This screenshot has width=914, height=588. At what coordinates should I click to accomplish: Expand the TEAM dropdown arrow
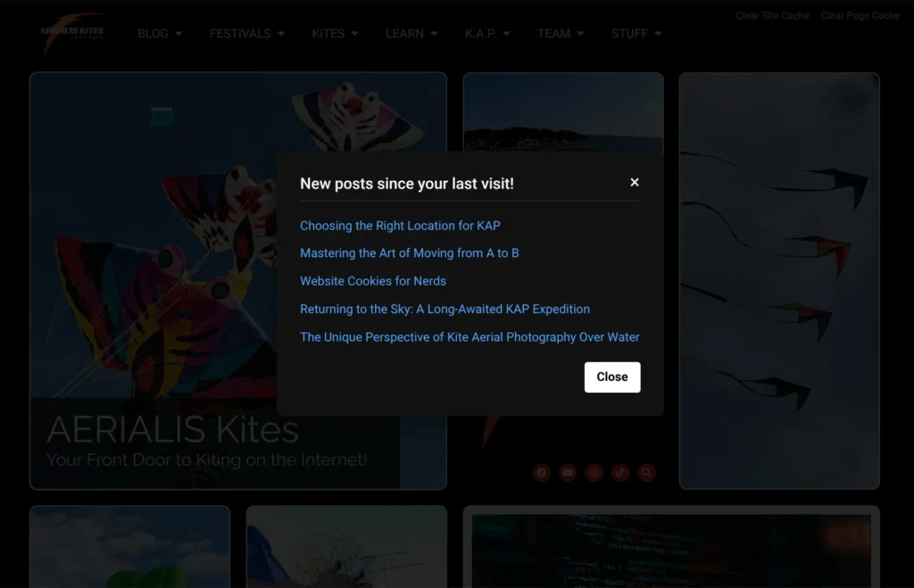[580, 34]
